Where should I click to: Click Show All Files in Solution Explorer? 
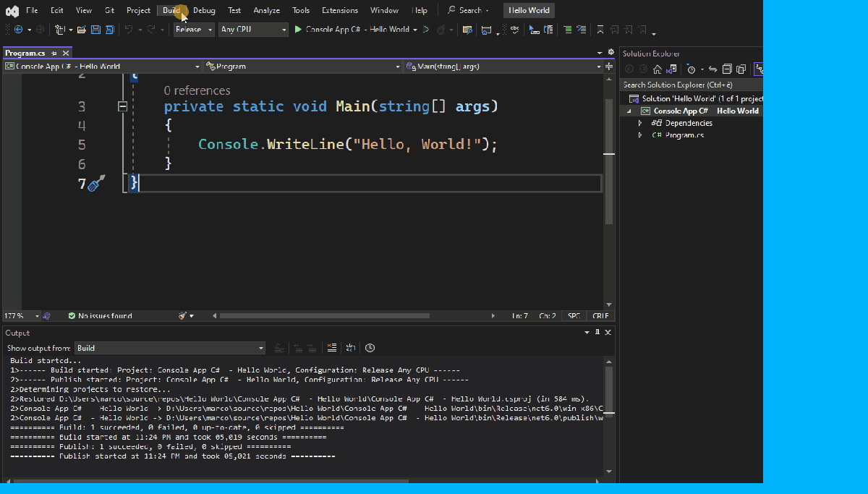click(741, 69)
